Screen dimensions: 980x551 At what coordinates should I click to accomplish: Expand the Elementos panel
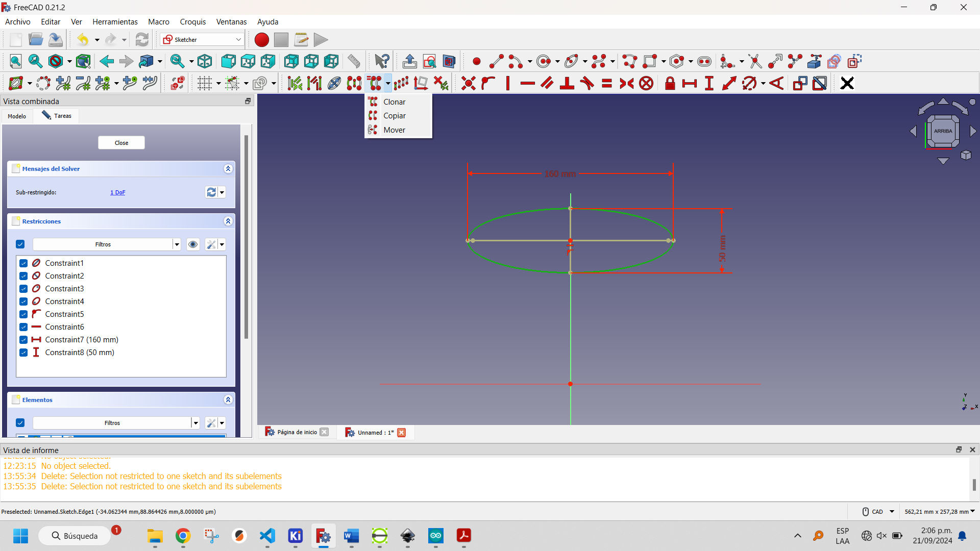tap(228, 399)
